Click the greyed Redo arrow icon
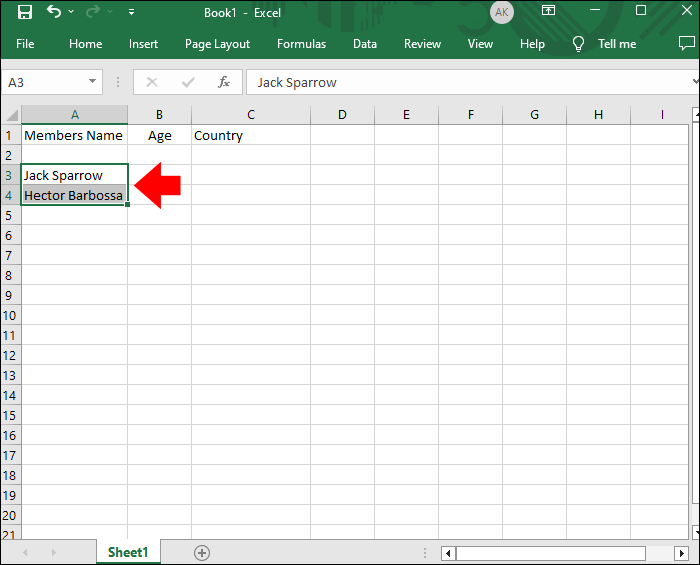 point(93,12)
